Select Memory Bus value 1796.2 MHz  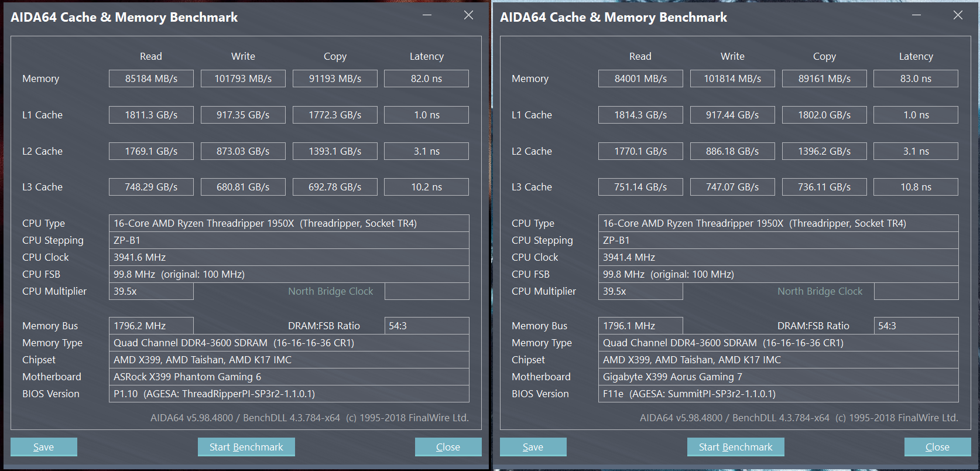tap(151, 326)
